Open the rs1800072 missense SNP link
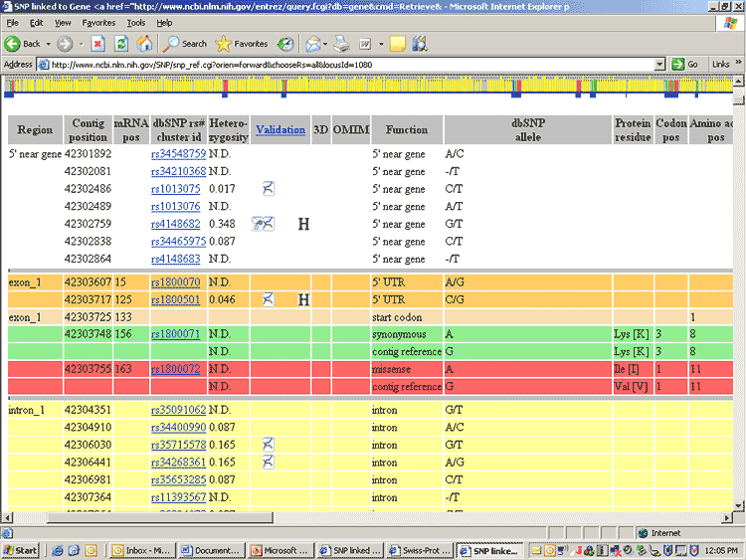Viewport: 746px width, 560px height. pyautogui.click(x=175, y=369)
